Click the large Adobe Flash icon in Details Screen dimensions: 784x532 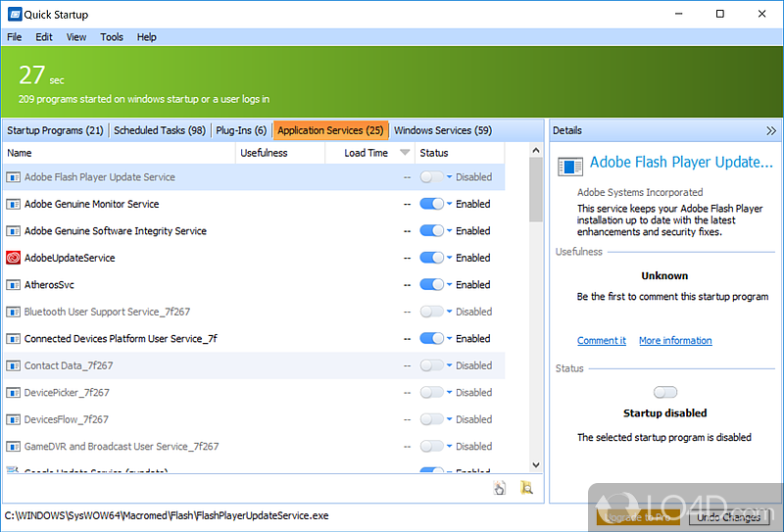pos(570,165)
